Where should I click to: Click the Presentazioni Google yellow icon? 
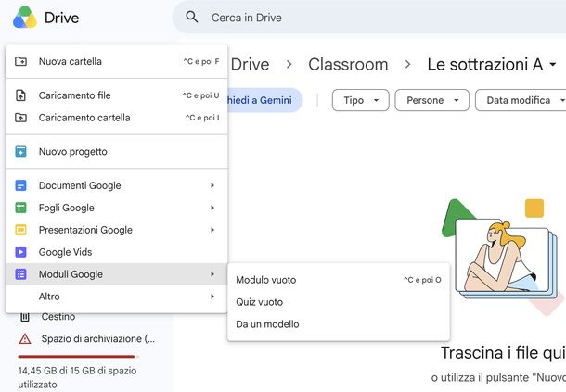coord(21,230)
